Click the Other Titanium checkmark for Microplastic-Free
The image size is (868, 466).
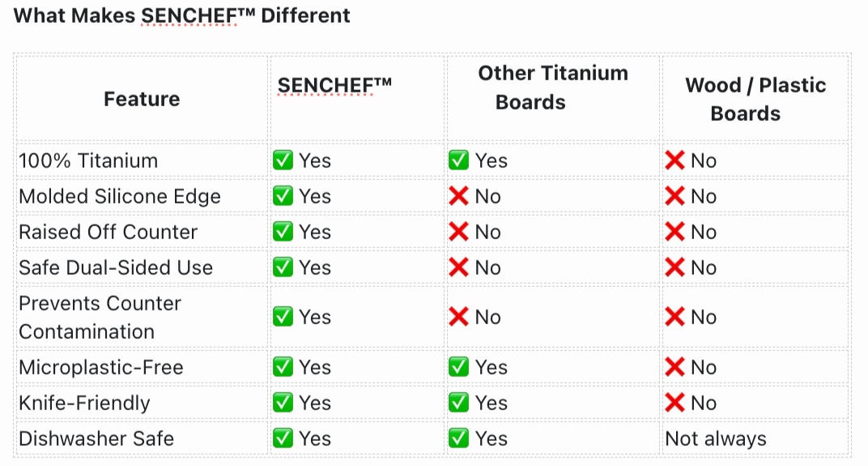coord(458,367)
